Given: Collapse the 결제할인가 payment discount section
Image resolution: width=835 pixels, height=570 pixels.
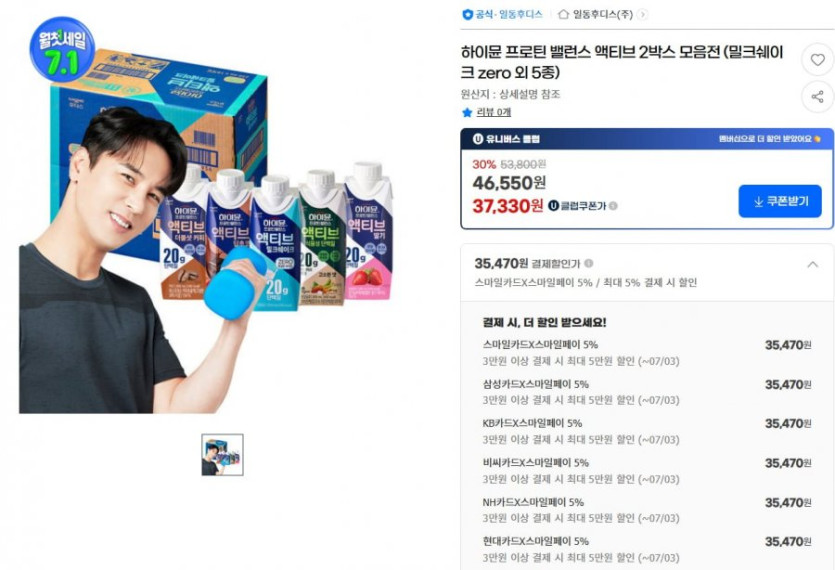Looking at the screenshot, I should pos(812,264).
